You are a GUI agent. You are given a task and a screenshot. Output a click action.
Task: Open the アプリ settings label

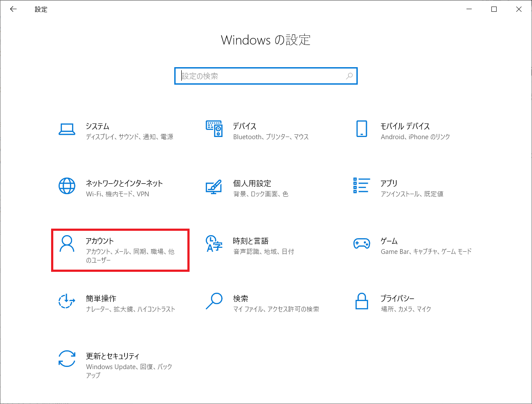(x=389, y=183)
